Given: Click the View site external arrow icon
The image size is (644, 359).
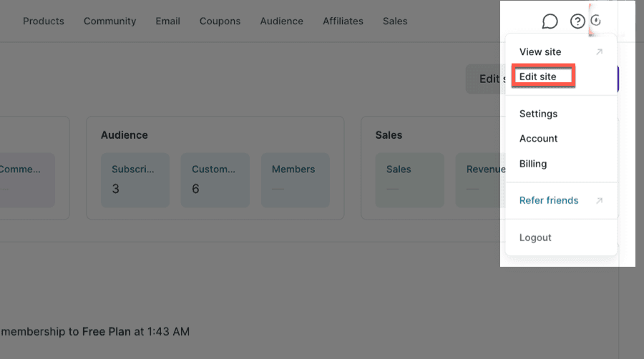Looking at the screenshot, I should pos(600,52).
